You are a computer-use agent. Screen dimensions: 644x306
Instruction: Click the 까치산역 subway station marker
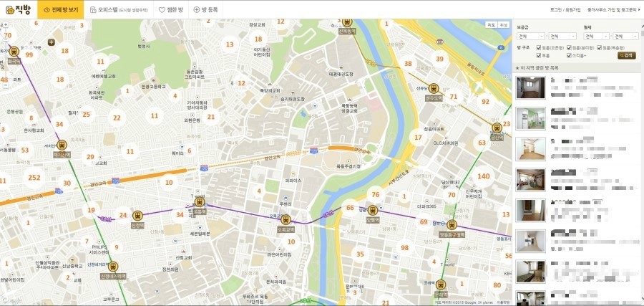[62, 145]
